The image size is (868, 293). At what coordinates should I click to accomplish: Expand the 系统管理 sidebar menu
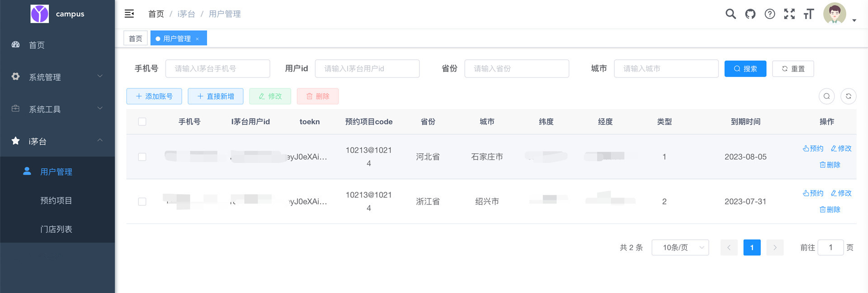click(x=57, y=77)
